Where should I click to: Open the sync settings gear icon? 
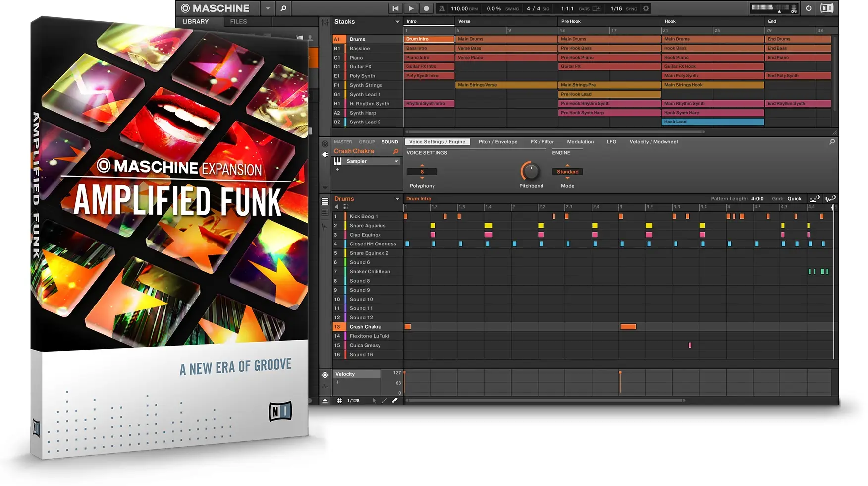tap(646, 8)
